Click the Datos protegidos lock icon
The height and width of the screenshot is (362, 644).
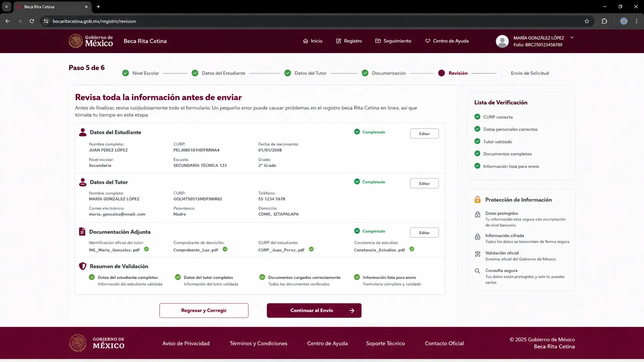click(478, 214)
